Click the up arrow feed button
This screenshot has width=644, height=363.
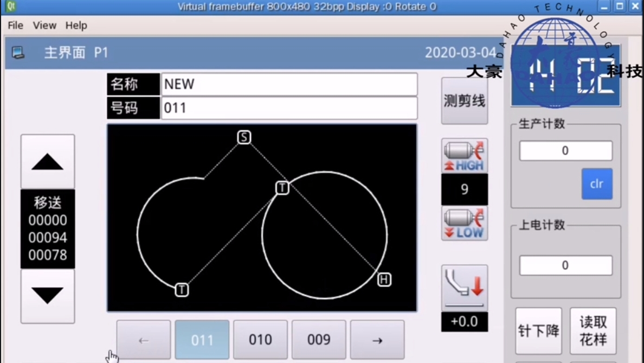pos(48,162)
